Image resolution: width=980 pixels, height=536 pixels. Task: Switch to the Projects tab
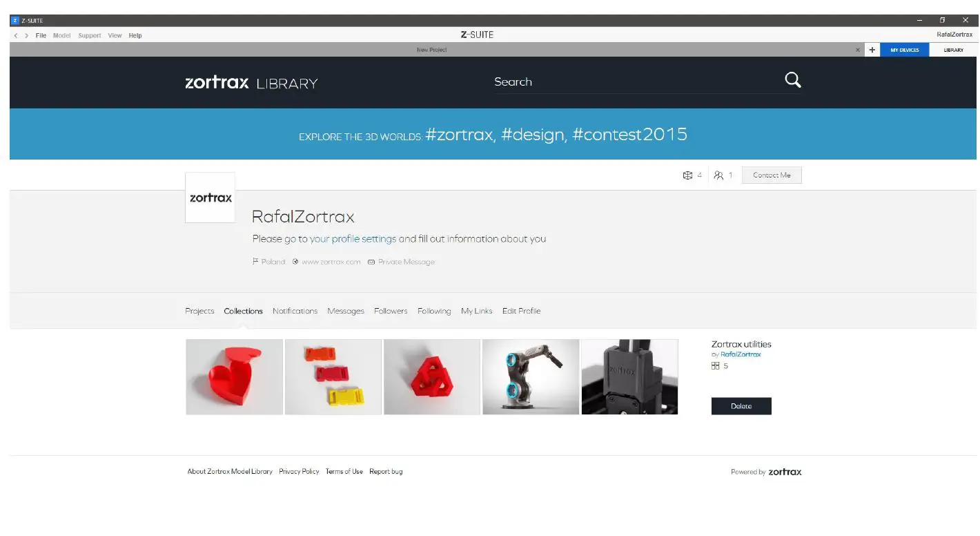coord(199,311)
